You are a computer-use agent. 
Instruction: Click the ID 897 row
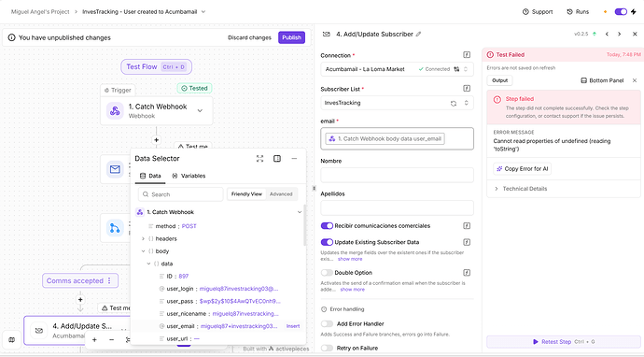pos(218,277)
